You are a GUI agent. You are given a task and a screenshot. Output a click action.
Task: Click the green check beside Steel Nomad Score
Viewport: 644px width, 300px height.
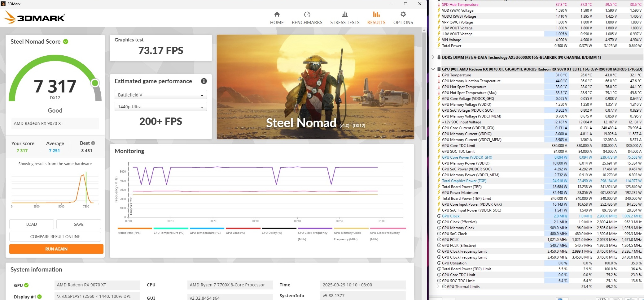coord(66,41)
